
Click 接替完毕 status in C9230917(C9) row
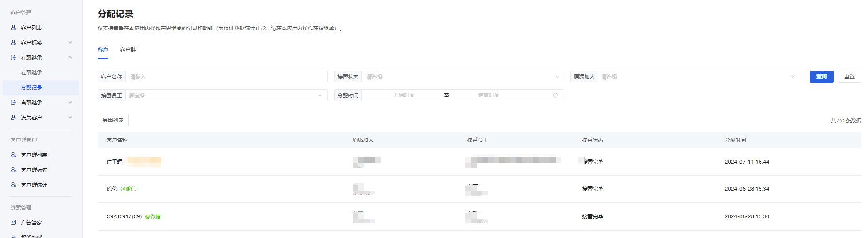click(x=593, y=216)
